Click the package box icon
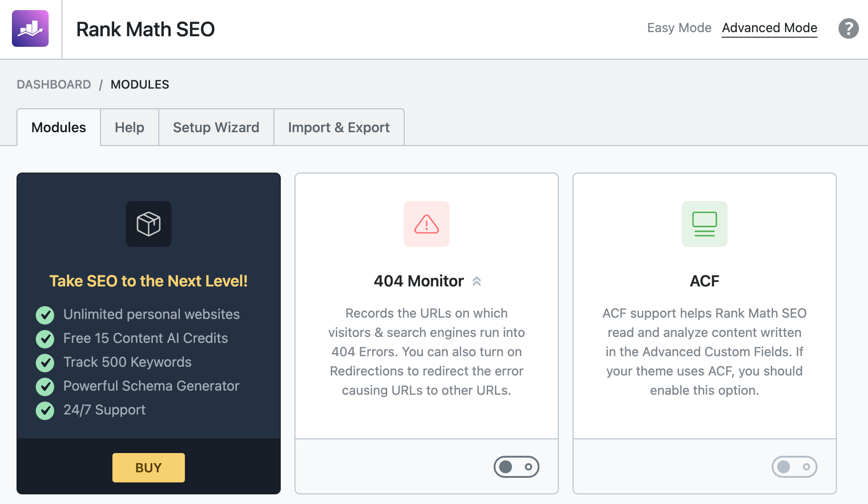Viewport: 868px width, 504px height. [x=149, y=224]
